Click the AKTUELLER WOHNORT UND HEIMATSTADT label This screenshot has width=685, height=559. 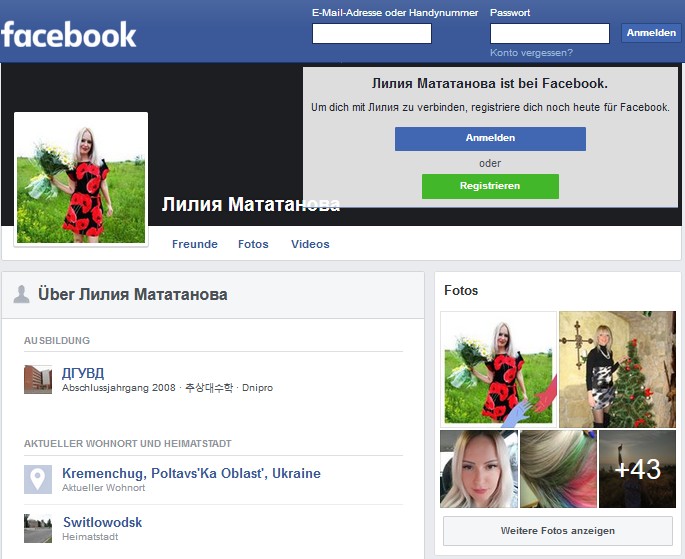point(128,444)
